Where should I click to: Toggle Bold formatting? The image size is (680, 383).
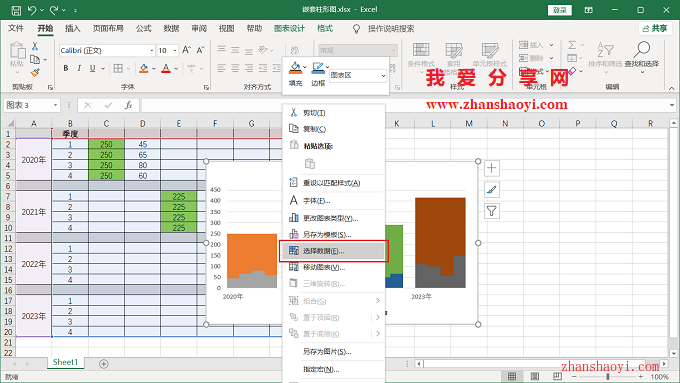[x=66, y=68]
